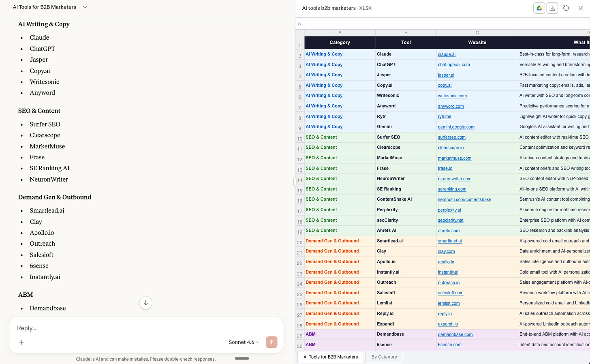Viewport: 590px width, 364px height.
Task: Click the AI Writing & Copy heading in chat
Action: point(44,24)
